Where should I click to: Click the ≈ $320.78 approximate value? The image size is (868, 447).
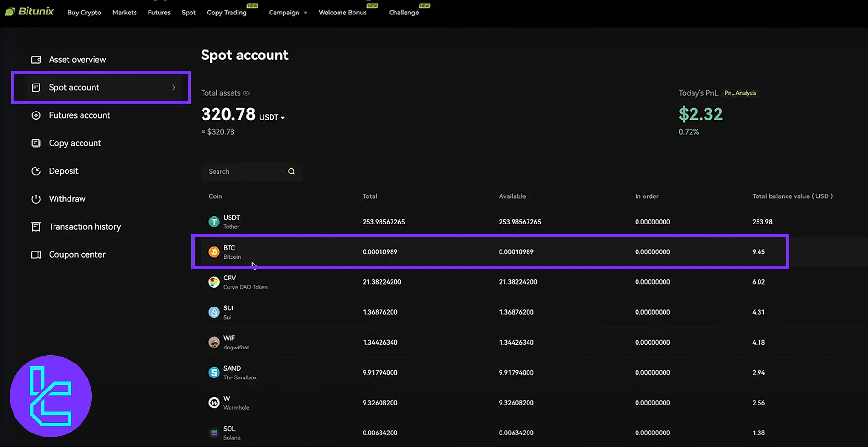click(x=218, y=132)
